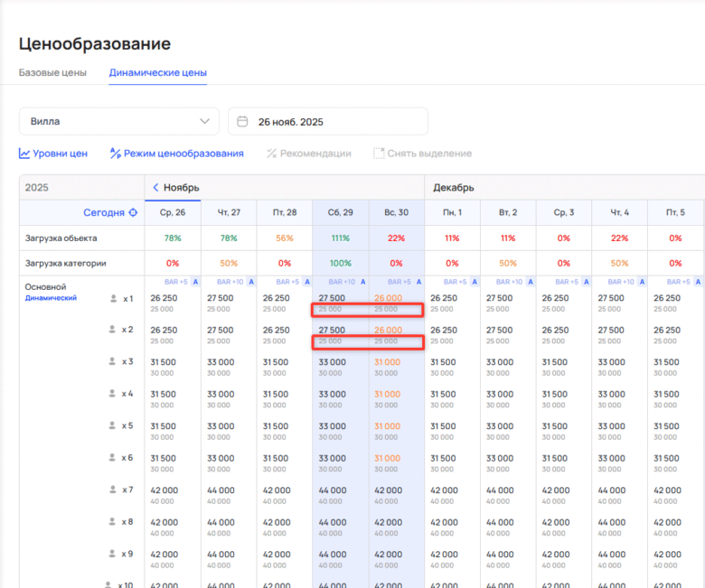The height and width of the screenshot is (588, 705).
Task: Select the Динамические цены tab
Action: point(157,72)
